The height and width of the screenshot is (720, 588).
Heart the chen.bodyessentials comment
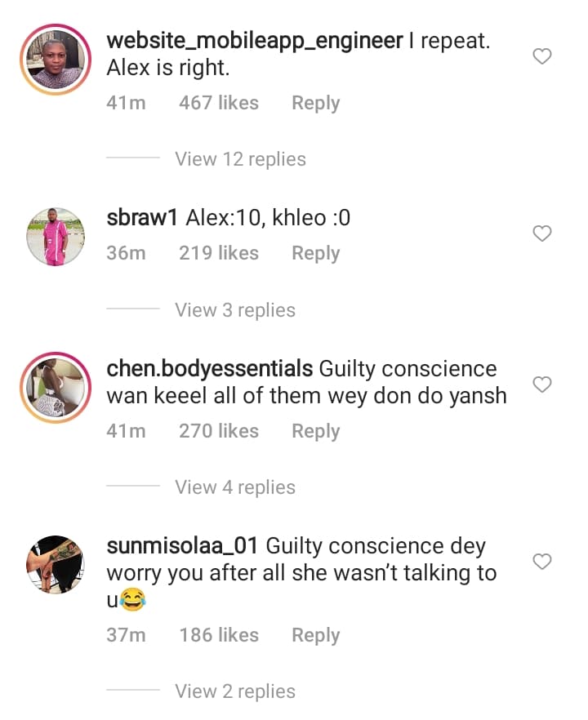[x=542, y=384]
